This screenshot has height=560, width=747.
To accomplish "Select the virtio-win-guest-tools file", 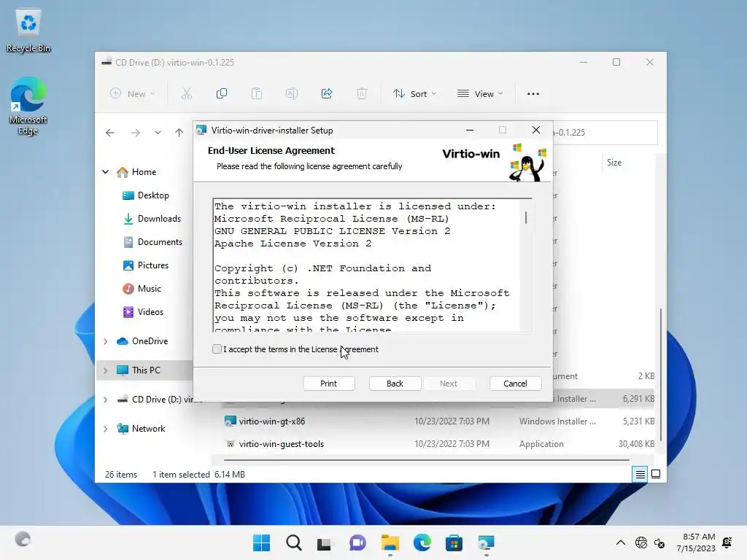I will 282,444.
